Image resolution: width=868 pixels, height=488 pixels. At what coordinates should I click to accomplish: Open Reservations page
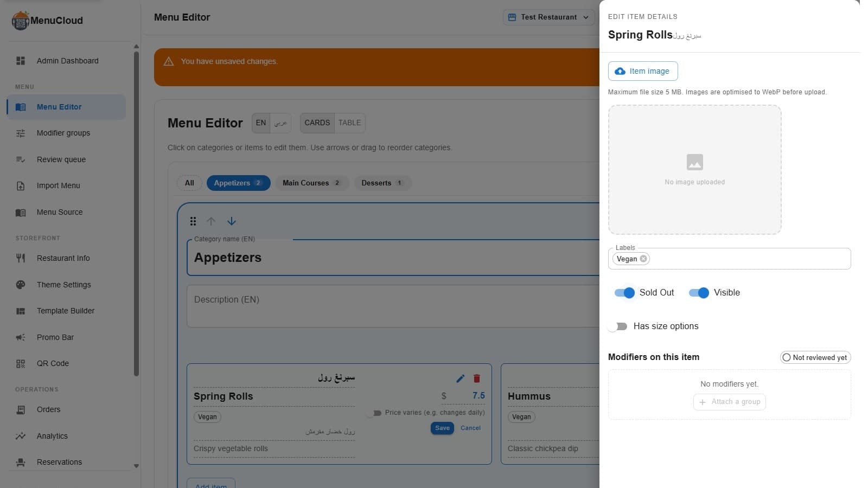pos(66,462)
